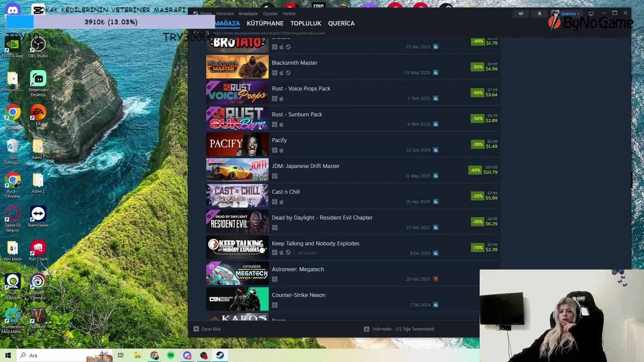Open Spotify from the taskbar
Viewport: 644px width, 362px height.
pyautogui.click(x=171, y=355)
